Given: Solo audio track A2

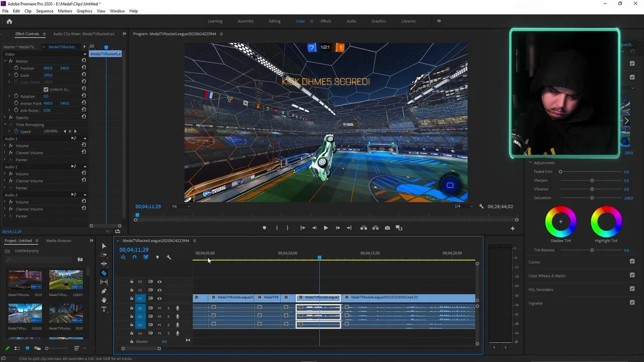Looking at the screenshot, I should coord(169,316).
